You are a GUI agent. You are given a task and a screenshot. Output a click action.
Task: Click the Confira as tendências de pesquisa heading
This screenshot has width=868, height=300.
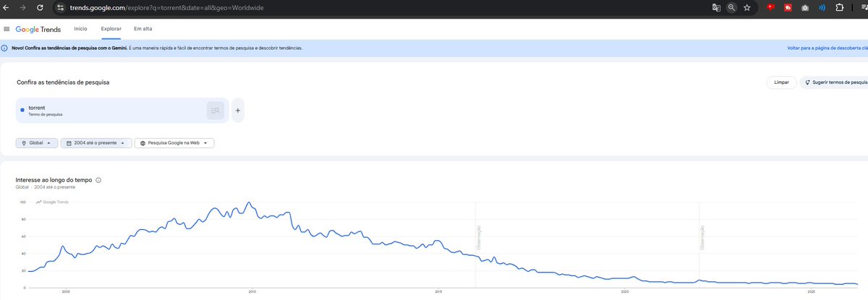[x=63, y=82]
